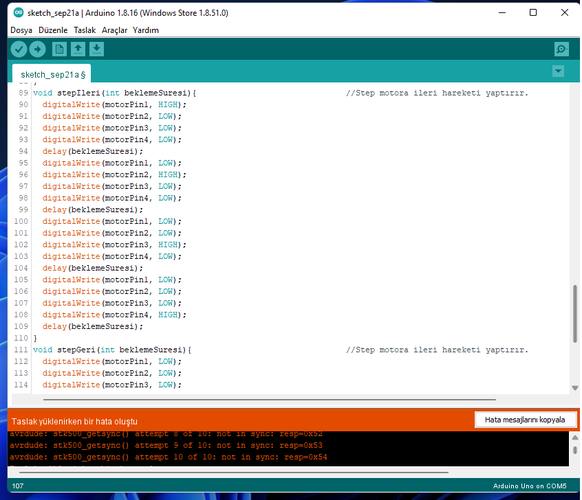Click line 96 digitalWrite(motorPin2, HIGH)

tap(114, 174)
